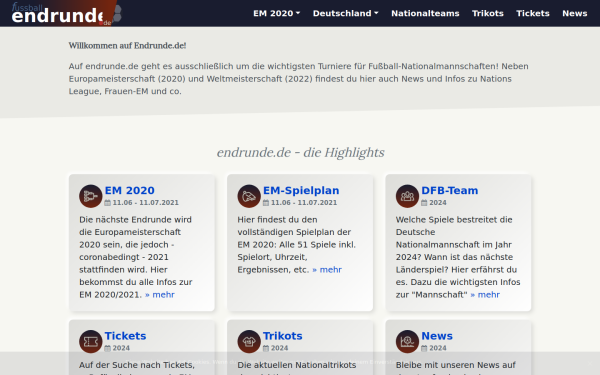Click the DFB-Team players icon

tap(408, 196)
